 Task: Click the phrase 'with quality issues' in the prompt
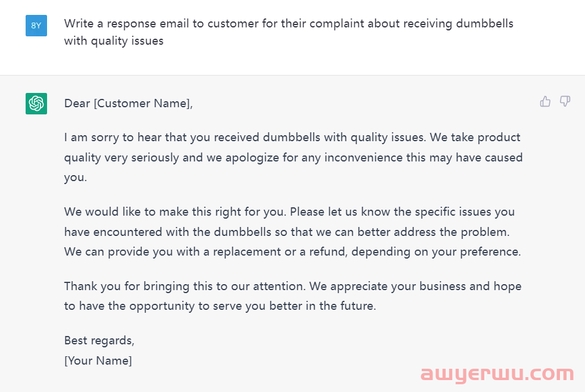pos(114,41)
